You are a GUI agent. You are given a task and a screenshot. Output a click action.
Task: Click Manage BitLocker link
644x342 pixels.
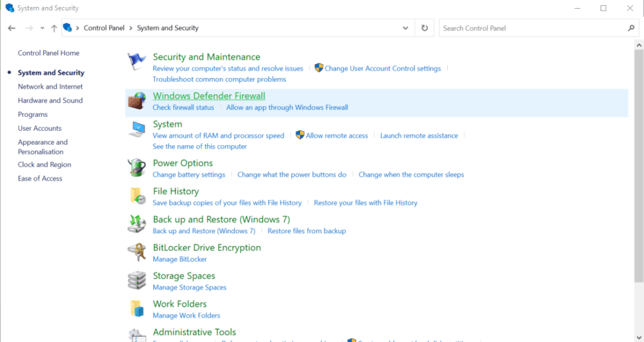point(179,260)
